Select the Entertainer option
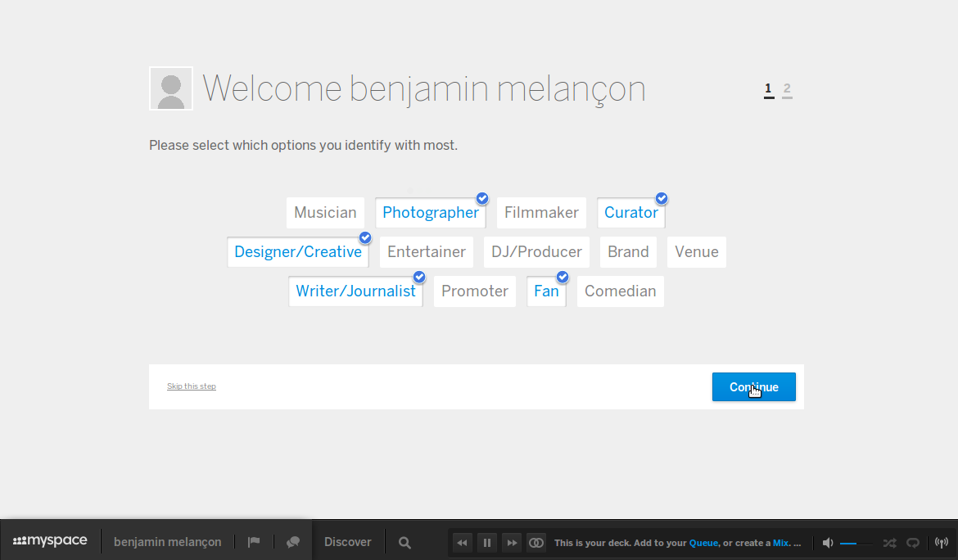 [427, 252]
